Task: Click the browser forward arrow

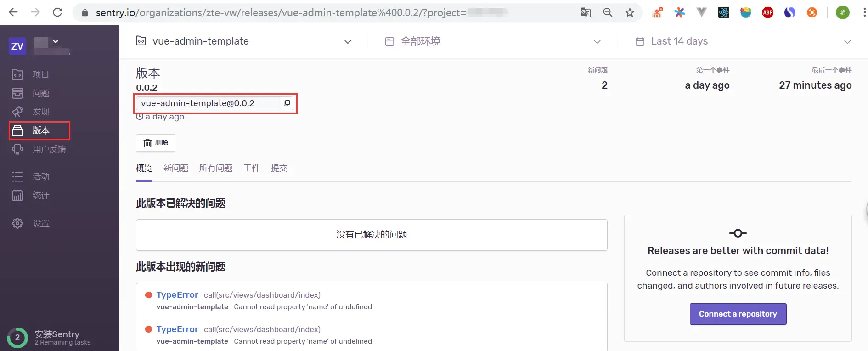Action: click(35, 12)
